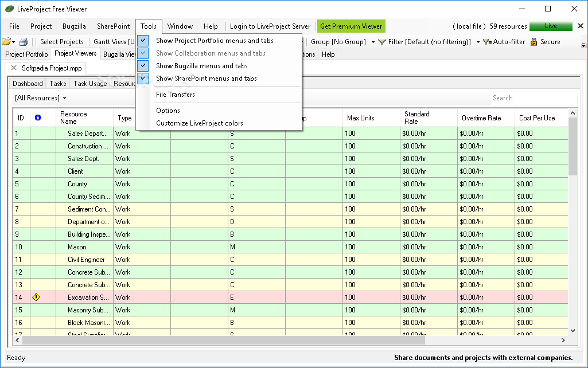Click the open folder icon in toolbar

[6, 42]
